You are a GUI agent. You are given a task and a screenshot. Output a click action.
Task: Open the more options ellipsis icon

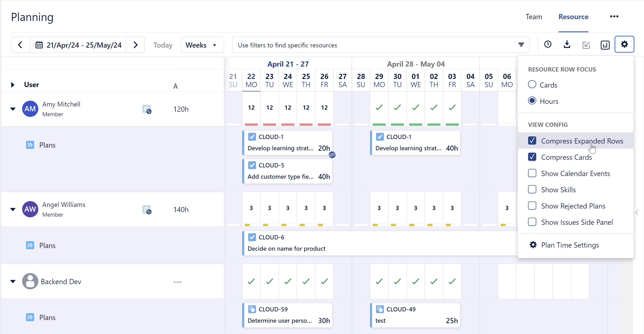[614, 16]
